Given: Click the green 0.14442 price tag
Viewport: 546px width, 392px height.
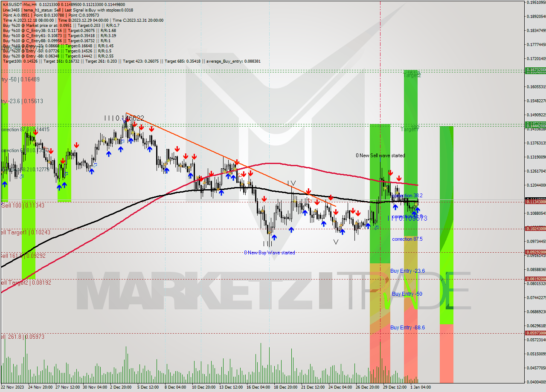Looking at the screenshot, I should pyautogui.click(x=536, y=126).
